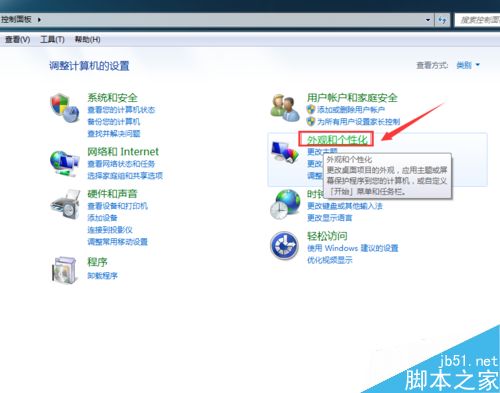
Task: Open the 帮助(H) menu
Action: pyautogui.click(x=87, y=40)
